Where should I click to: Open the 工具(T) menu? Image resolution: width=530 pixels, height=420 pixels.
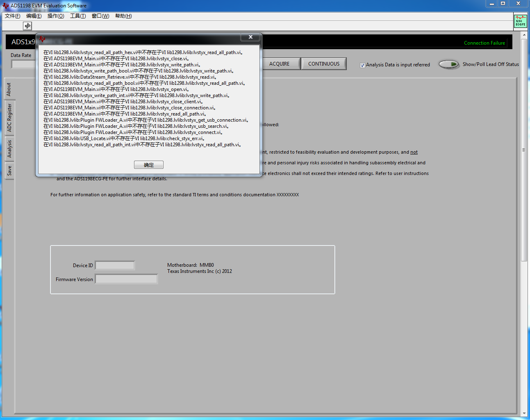click(x=78, y=16)
